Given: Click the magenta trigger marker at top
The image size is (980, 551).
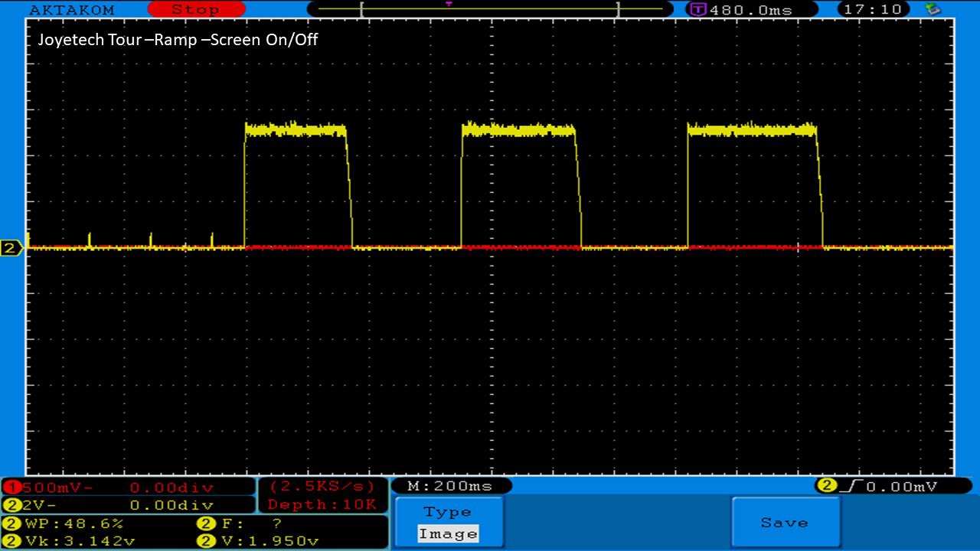Looking at the screenshot, I should (449, 5).
